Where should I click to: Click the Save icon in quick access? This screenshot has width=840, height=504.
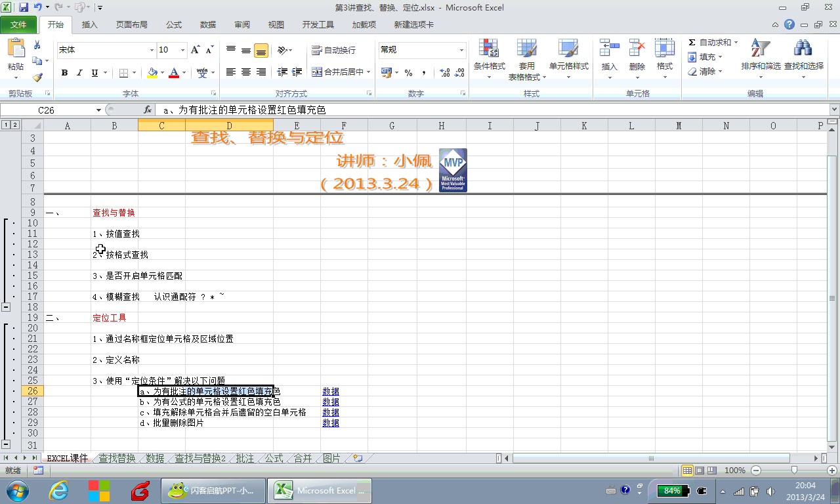(24, 7)
